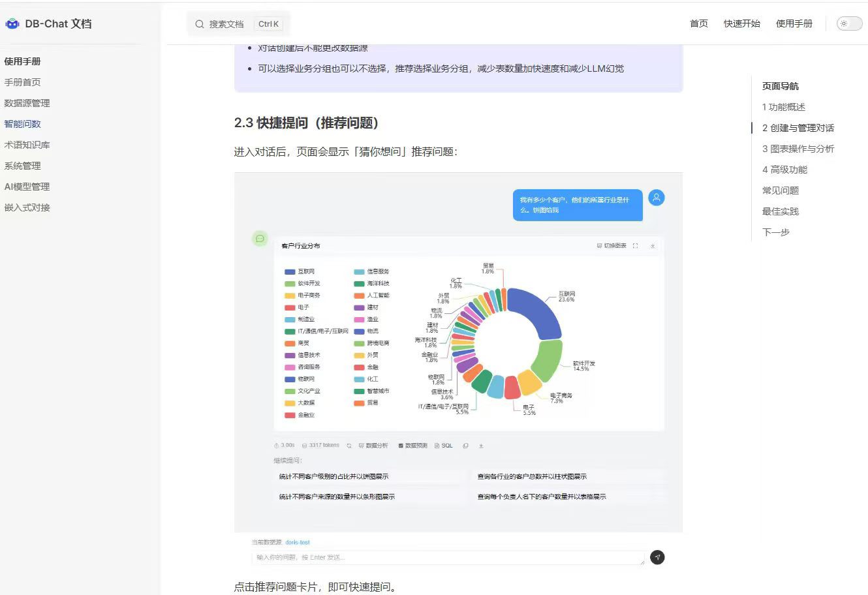868x595 pixels.
Task: Click the download icon in chart header
Action: (652, 246)
